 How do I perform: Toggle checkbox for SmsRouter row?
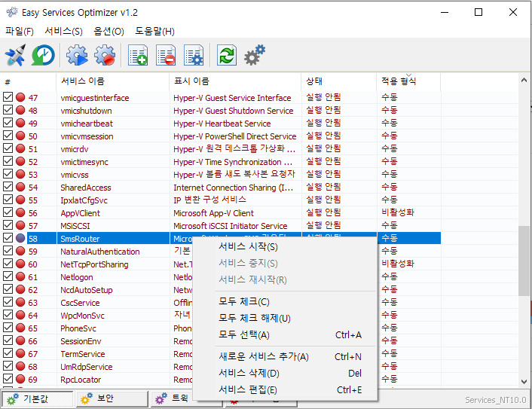(x=8, y=238)
